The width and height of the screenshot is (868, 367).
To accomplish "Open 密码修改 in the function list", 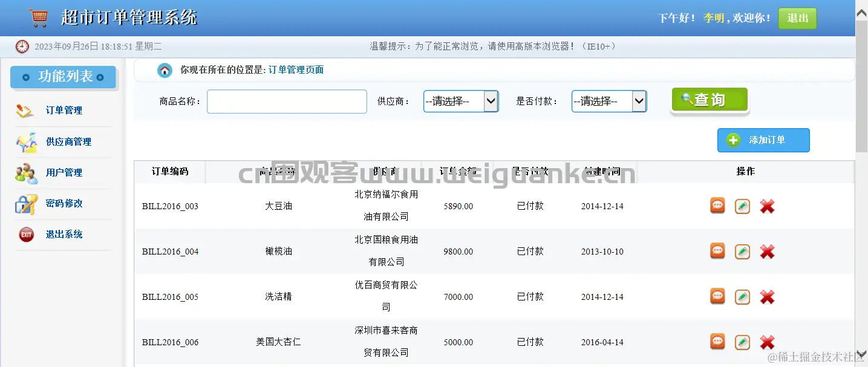I will (x=64, y=204).
